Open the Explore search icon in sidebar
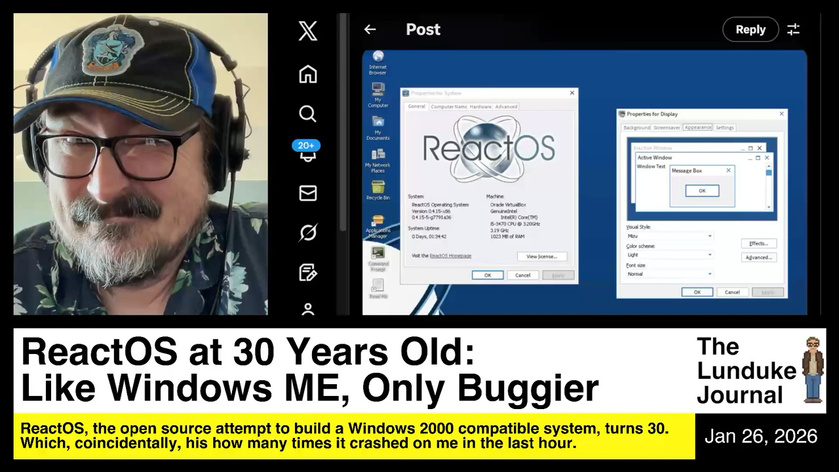 pos(308,113)
